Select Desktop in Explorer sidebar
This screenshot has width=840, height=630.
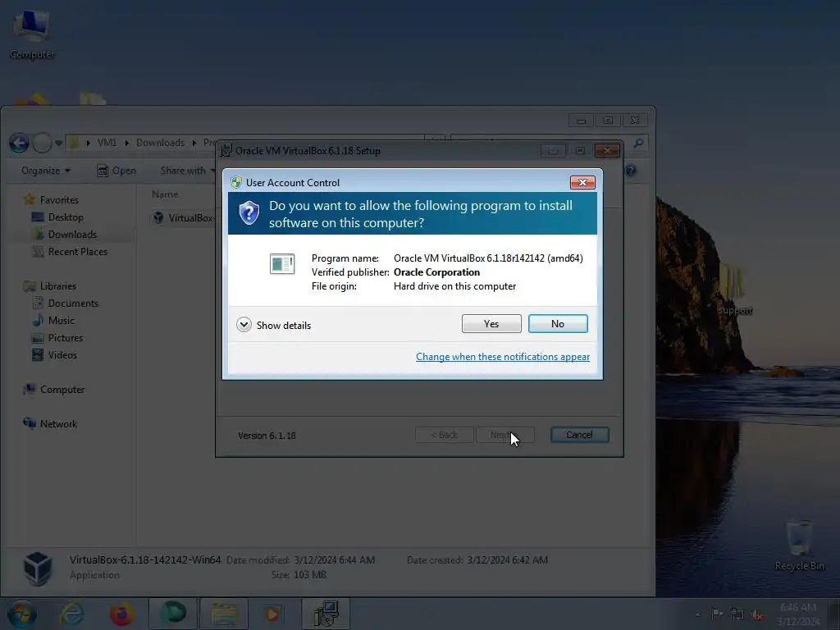66,217
